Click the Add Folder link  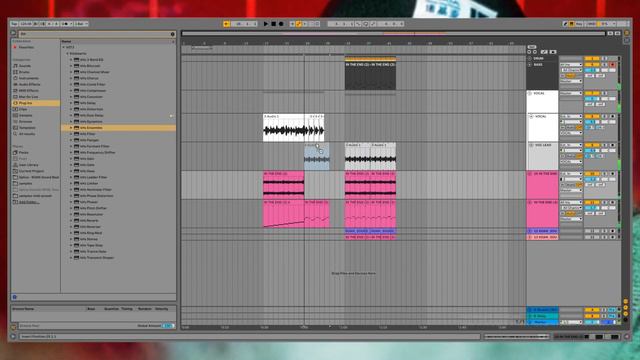tap(29, 202)
